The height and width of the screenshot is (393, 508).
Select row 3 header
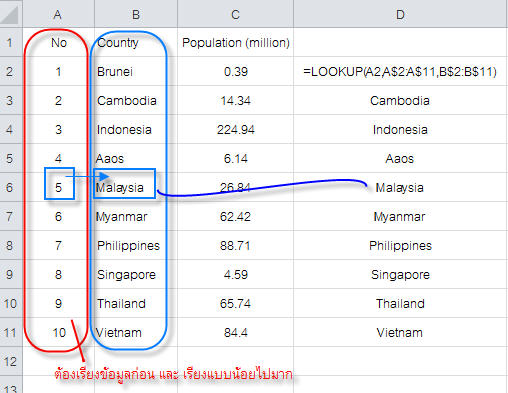(11, 100)
